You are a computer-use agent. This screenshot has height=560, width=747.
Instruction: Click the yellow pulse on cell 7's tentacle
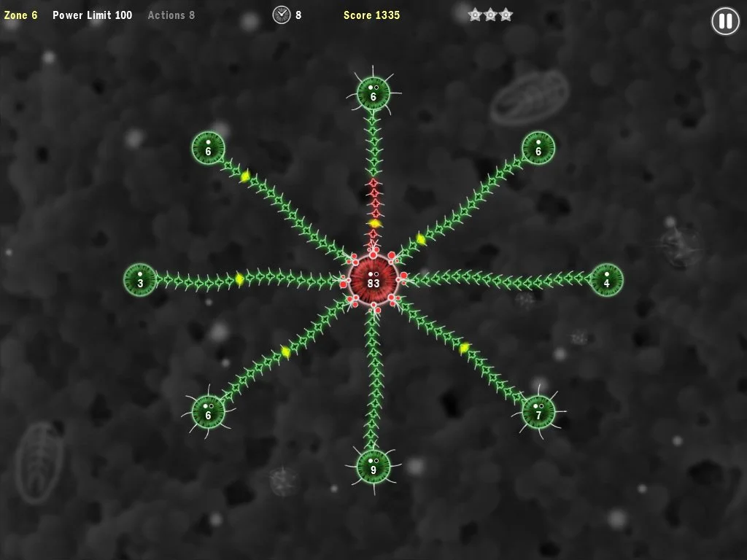(x=464, y=348)
